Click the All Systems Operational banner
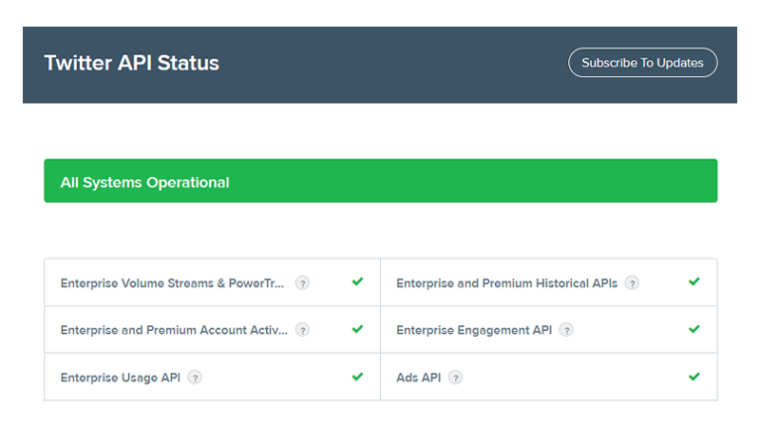 click(x=380, y=181)
